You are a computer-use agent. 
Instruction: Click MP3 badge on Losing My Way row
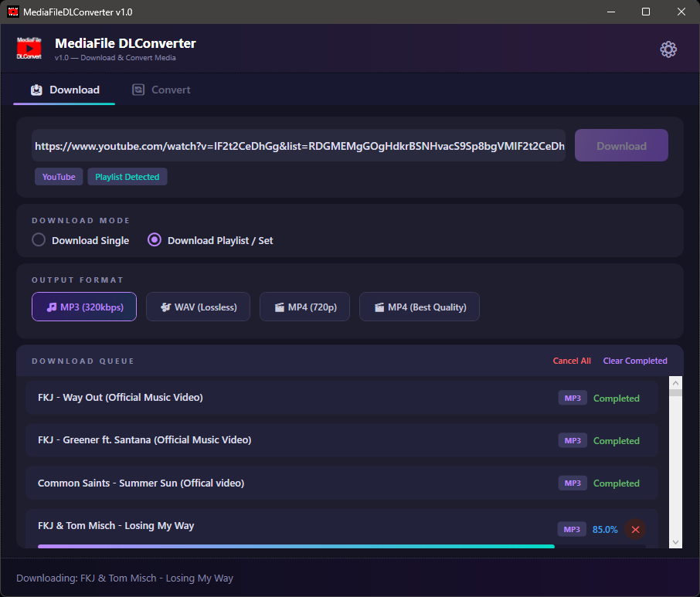tap(572, 529)
